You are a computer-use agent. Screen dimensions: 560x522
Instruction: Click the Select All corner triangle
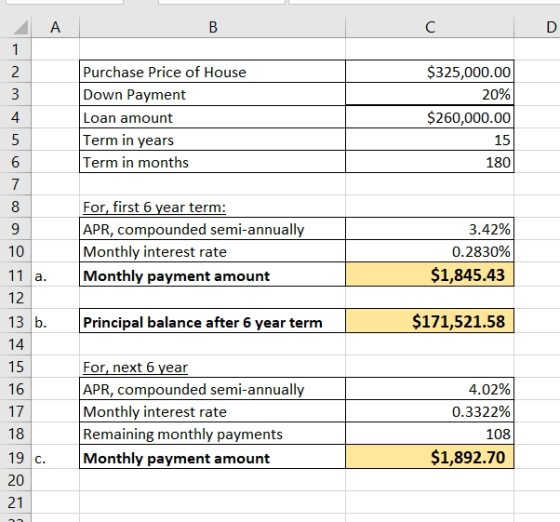21,27
